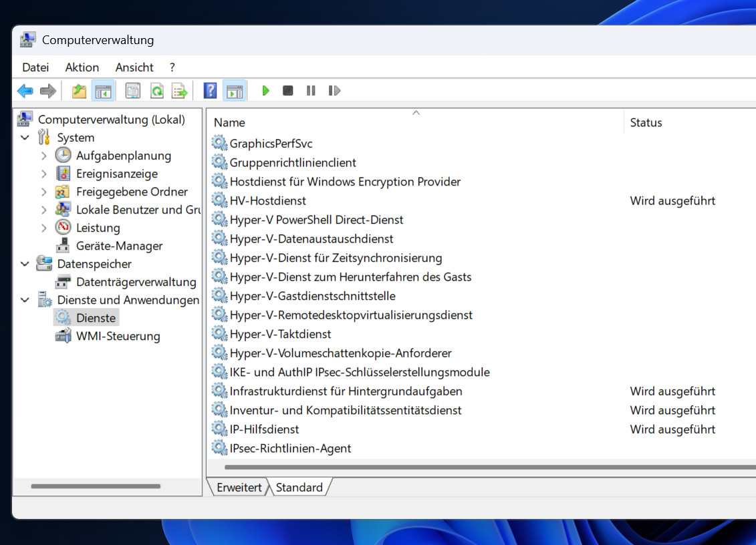The width and height of the screenshot is (756, 545).
Task: Click the WMI-Steuerung icon
Action: tap(63, 336)
